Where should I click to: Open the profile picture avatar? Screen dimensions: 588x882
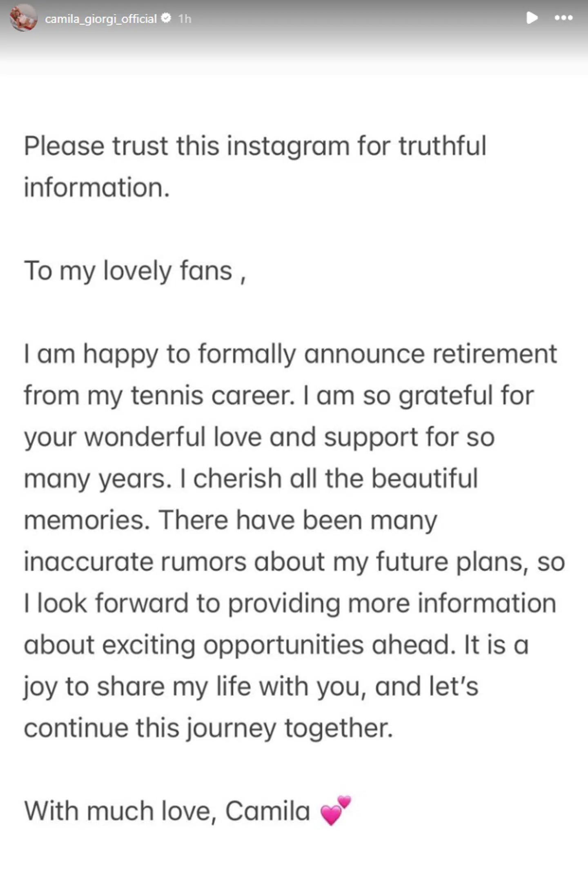click(23, 18)
